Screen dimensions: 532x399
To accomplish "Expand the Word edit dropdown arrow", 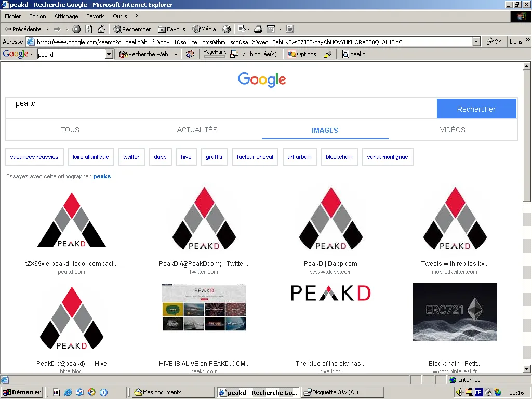I will coord(280,29).
